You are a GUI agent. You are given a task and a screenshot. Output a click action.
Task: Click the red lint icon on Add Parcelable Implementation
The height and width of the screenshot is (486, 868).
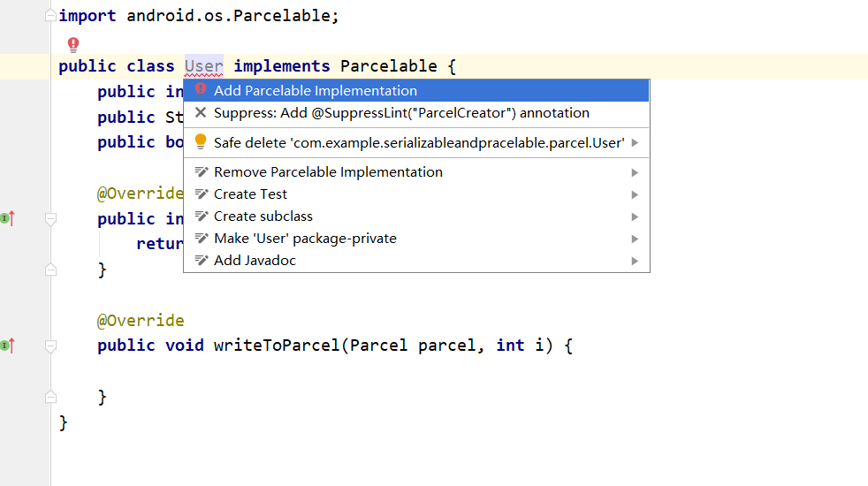pyautogui.click(x=201, y=90)
